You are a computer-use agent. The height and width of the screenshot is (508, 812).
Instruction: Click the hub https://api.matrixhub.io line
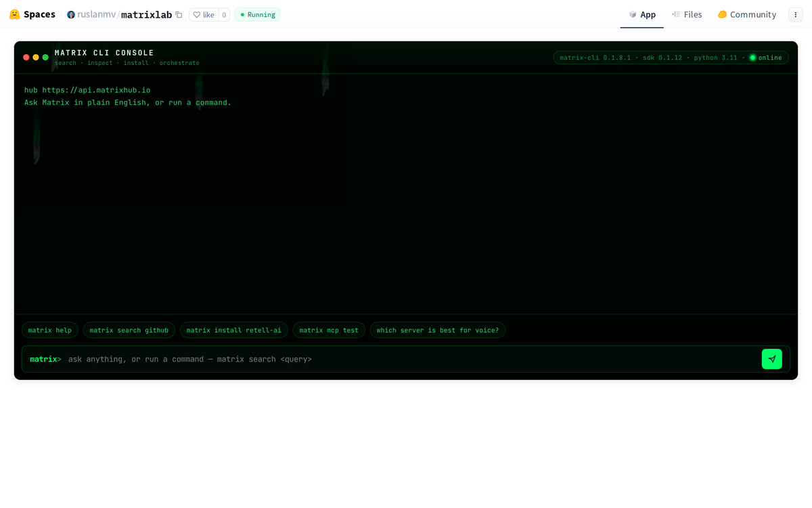[87, 90]
